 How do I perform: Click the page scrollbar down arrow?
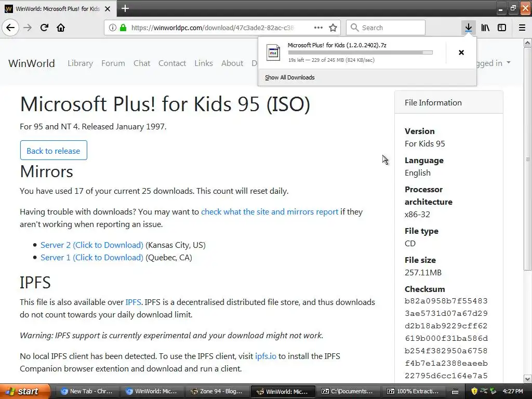528,379
